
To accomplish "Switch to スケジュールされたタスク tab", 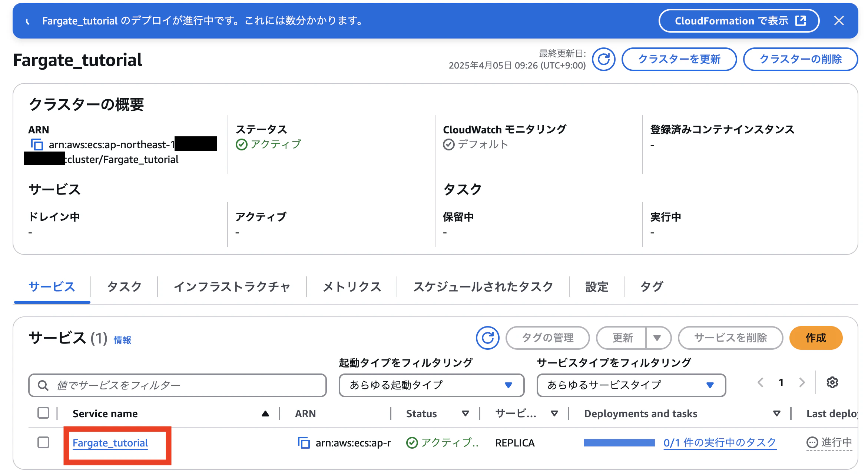I will pos(483,286).
